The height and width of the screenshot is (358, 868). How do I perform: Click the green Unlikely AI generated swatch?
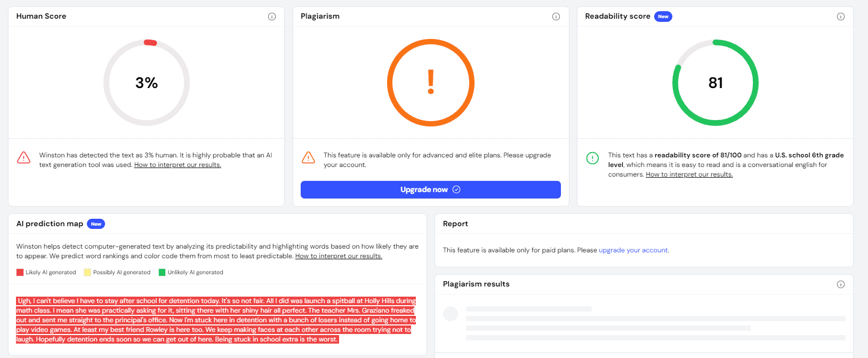point(162,272)
